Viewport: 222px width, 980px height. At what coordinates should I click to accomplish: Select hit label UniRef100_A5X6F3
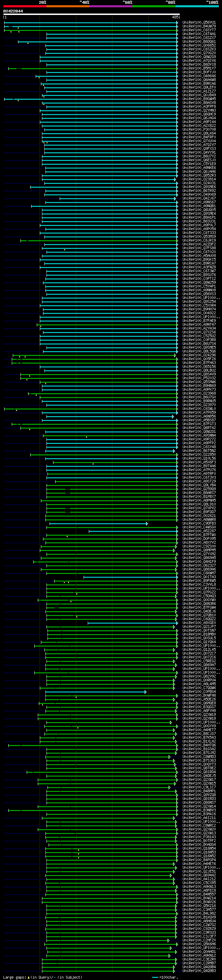[x=199, y=462]
